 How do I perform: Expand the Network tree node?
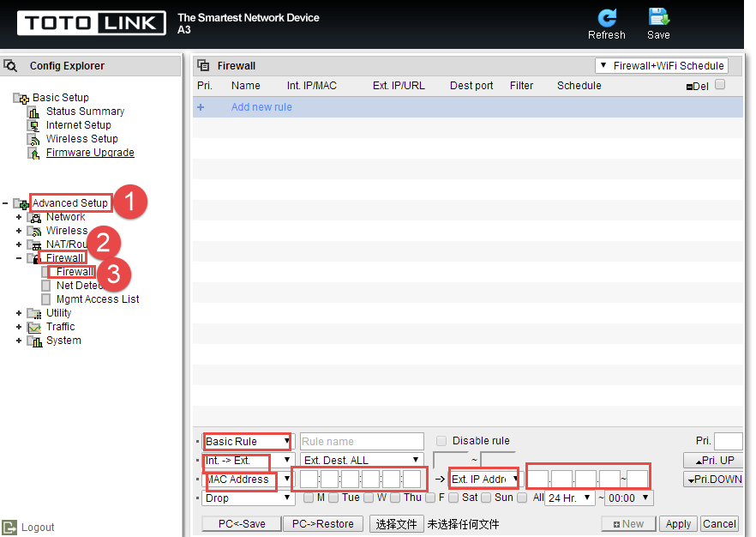pos(19,217)
